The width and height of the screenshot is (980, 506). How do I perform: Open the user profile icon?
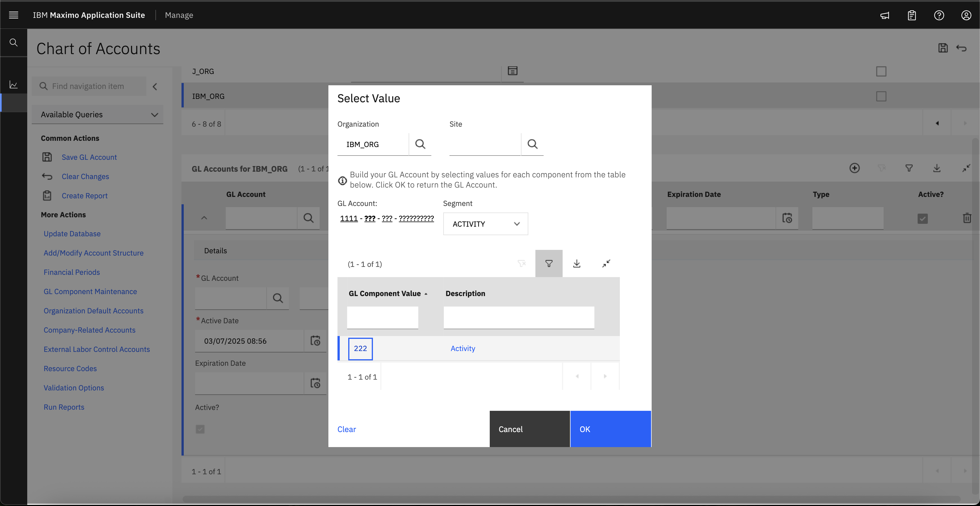point(966,15)
